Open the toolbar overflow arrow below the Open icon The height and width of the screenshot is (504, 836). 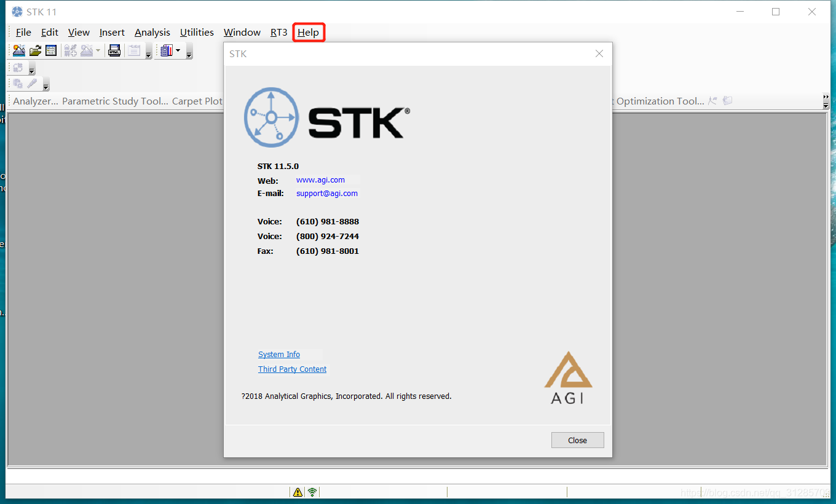(31, 69)
